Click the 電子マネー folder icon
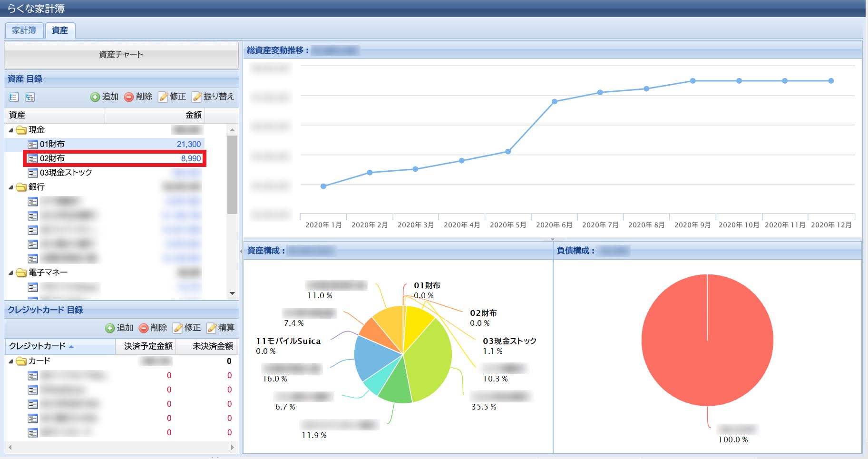 [x=21, y=273]
